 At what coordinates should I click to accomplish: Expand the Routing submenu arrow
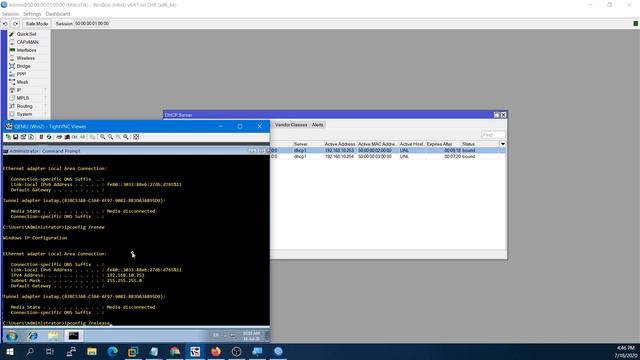pyautogui.click(x=45, y=106)
